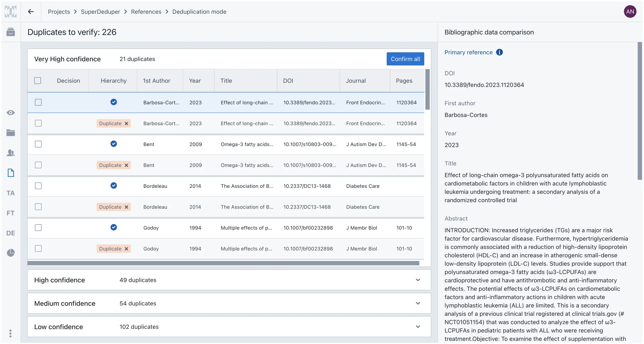Check the select-all checkbox in the table header
The image size is (644, 344).
click(38, 80)
